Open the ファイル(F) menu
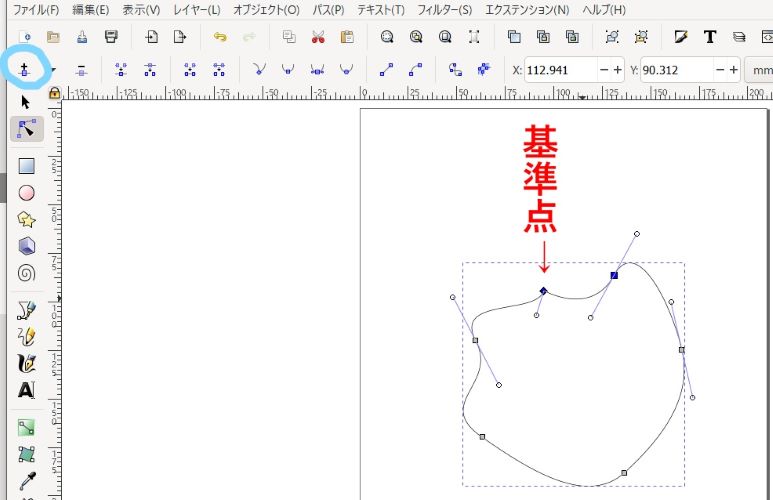Screen dimensions: 773x500 click(x=36, y=9)
